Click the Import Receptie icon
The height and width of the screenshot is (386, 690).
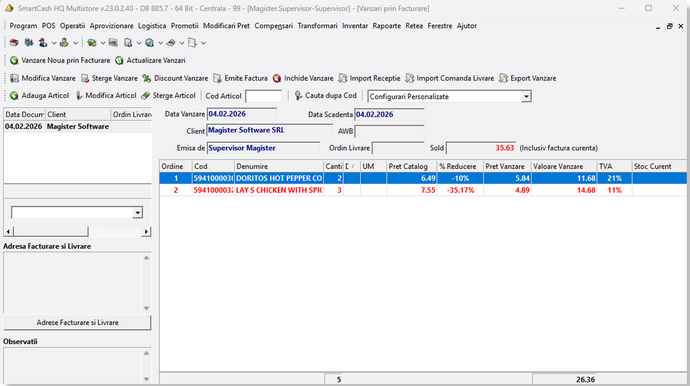pyautogui.click(x=343, y=78)
